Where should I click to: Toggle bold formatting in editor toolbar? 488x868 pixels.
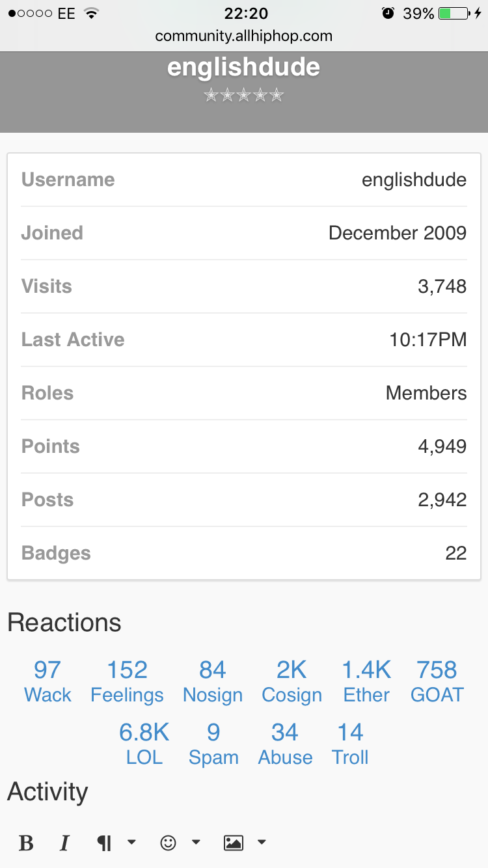click(x=26, y=843)
